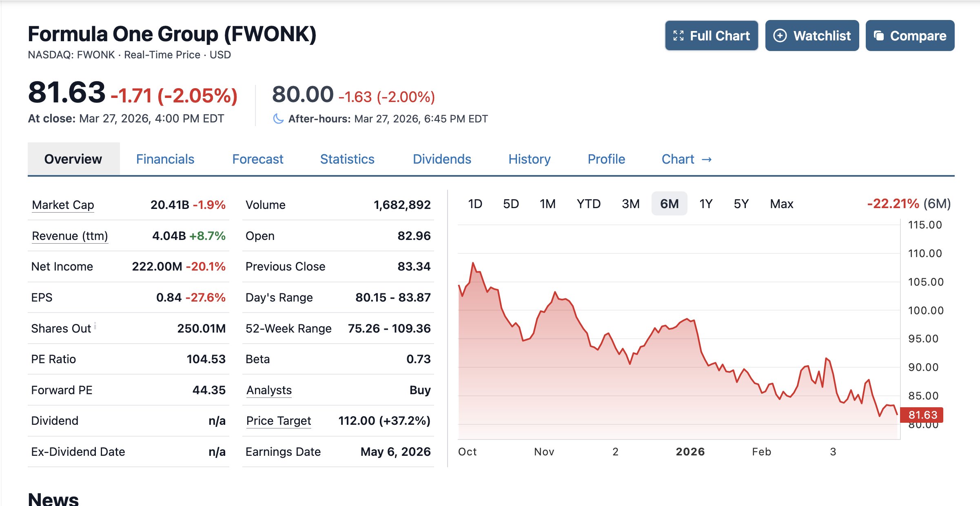
Task: Open the Financials tab
Action: point(165,159)
